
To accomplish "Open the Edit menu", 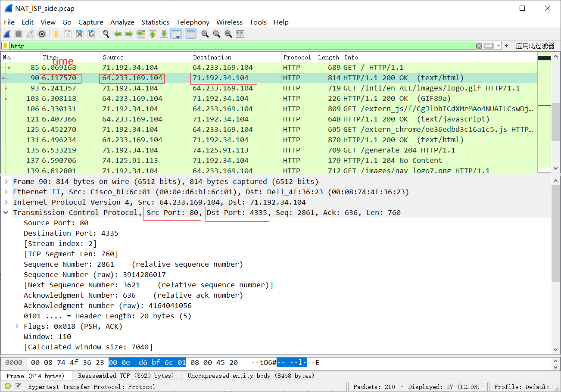I will point(28,22).
